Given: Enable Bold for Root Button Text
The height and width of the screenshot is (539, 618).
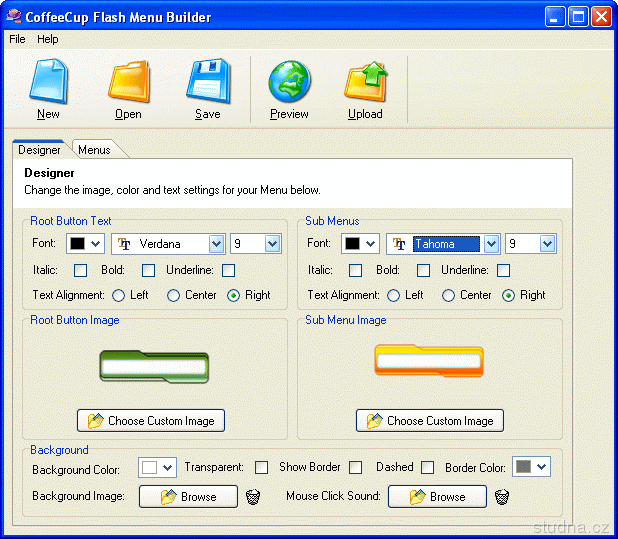Looking at the screenshot, I should coord(149,270).
